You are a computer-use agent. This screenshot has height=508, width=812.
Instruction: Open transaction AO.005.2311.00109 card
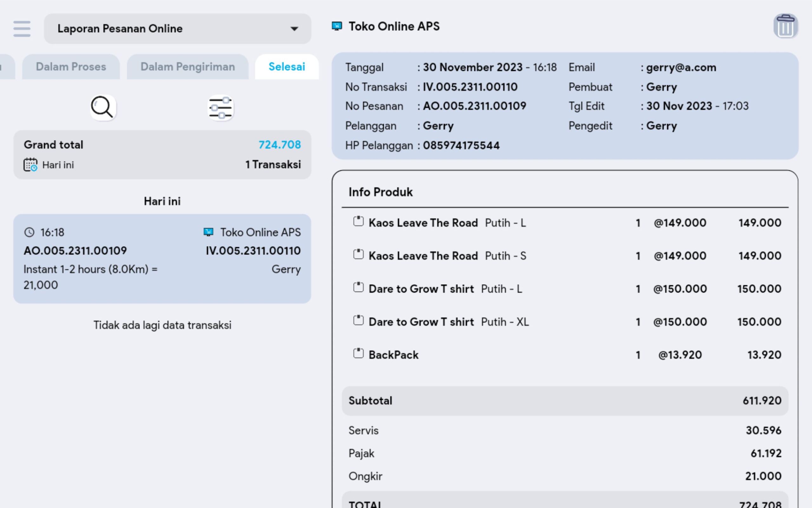click(x=162, y=259)
